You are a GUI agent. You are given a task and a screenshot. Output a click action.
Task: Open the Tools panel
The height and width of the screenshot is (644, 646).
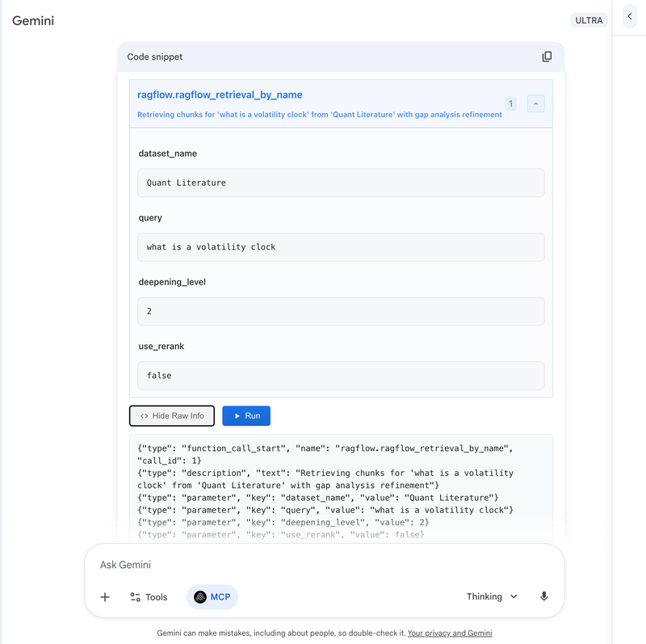(149, 596)
